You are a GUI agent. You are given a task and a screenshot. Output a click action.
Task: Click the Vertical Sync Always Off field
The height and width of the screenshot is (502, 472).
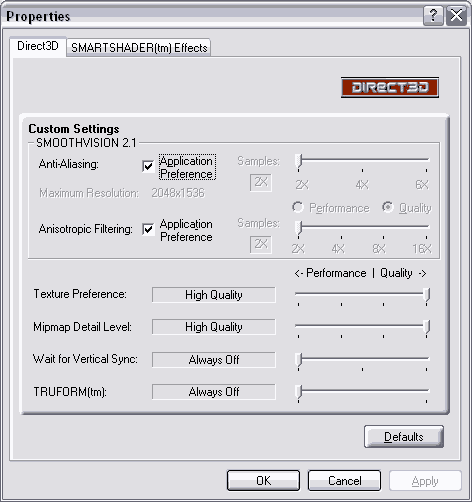pyautogui.click(x=214, y=360)
